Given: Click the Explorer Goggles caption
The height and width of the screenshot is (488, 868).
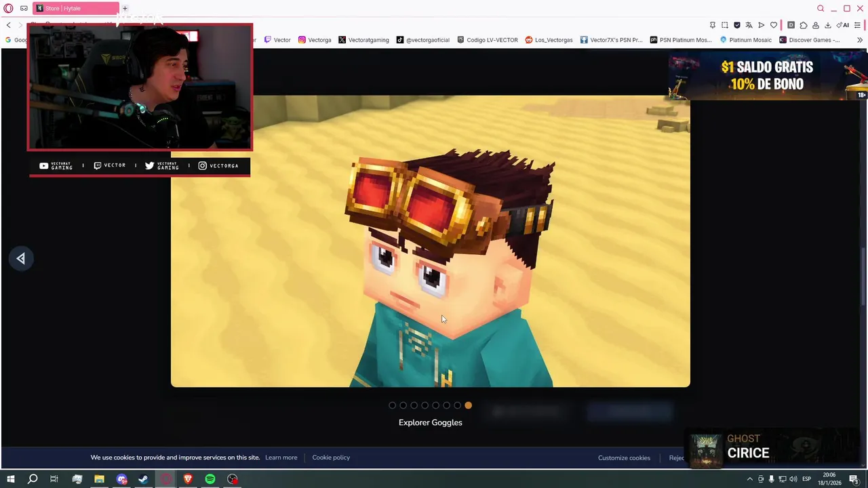Looking at the screenshot, I should click(x=431, y=422).
